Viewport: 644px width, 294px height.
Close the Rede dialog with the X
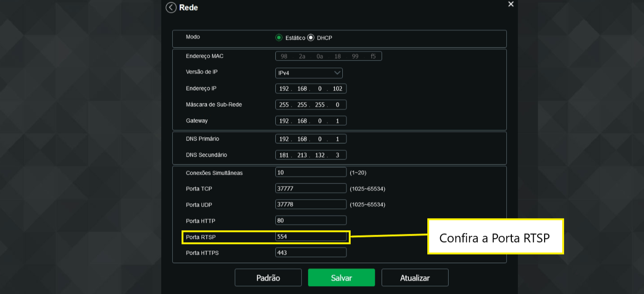510,4
